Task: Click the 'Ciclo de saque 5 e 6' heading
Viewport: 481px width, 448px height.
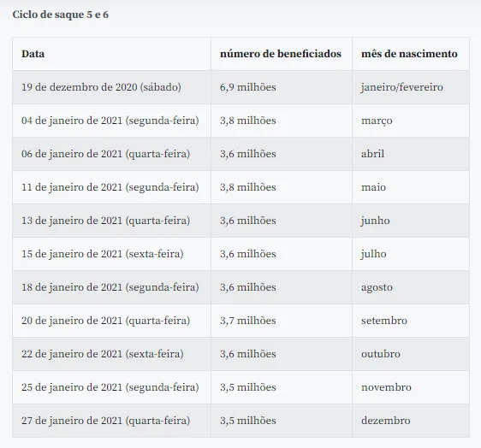Action: point(61,15)
